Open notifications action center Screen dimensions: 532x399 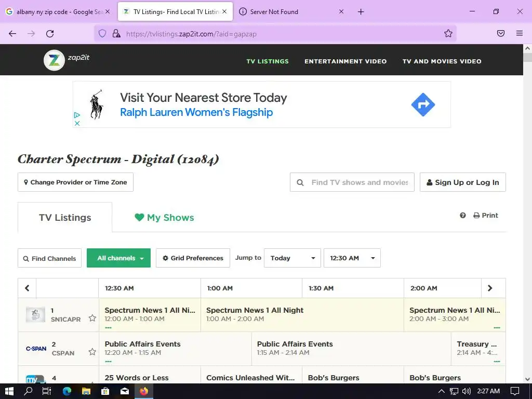click(515, 391)
